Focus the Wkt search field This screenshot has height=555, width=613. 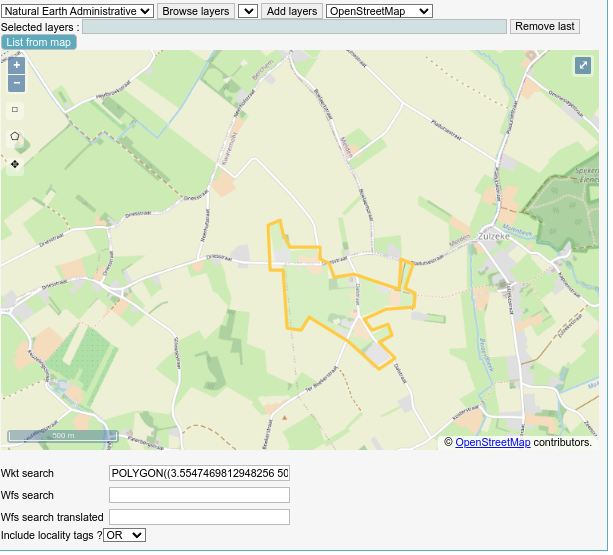(199, 473)
